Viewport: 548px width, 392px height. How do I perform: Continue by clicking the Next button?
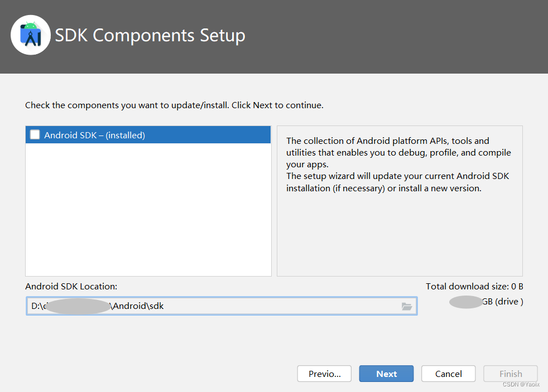386,374
